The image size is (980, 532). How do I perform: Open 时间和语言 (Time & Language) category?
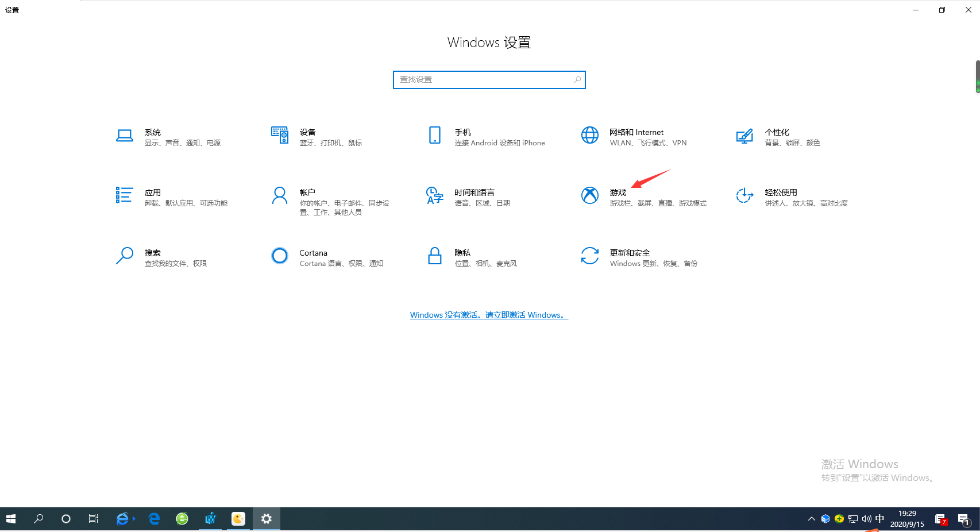[x=468, y=197]
